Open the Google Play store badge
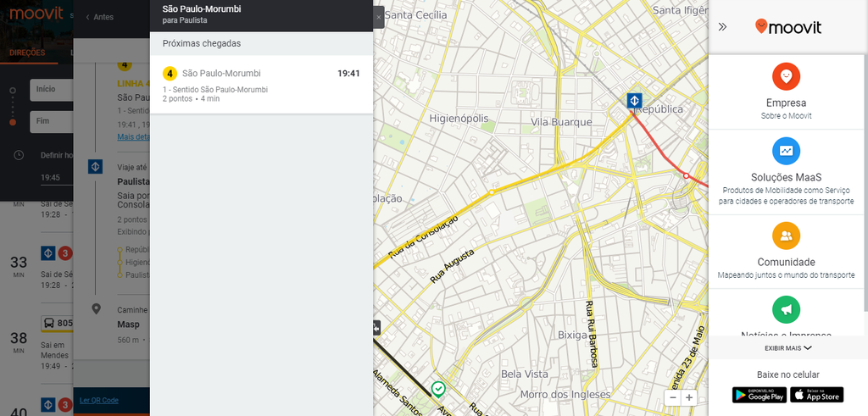Screen dimensions: 868x416 pos(759,395)
